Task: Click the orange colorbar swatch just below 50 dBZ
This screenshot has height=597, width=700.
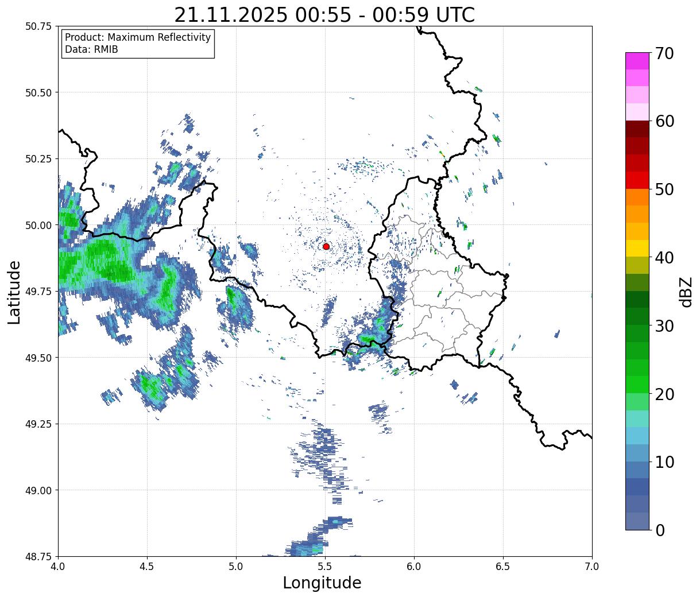Action: tap(637, 197)
